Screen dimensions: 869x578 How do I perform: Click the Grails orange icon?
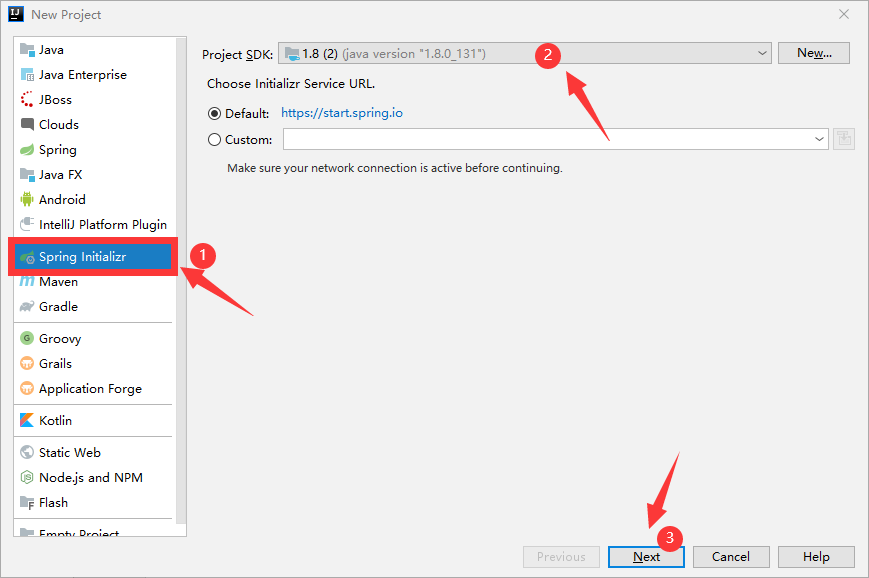point(27,363)
